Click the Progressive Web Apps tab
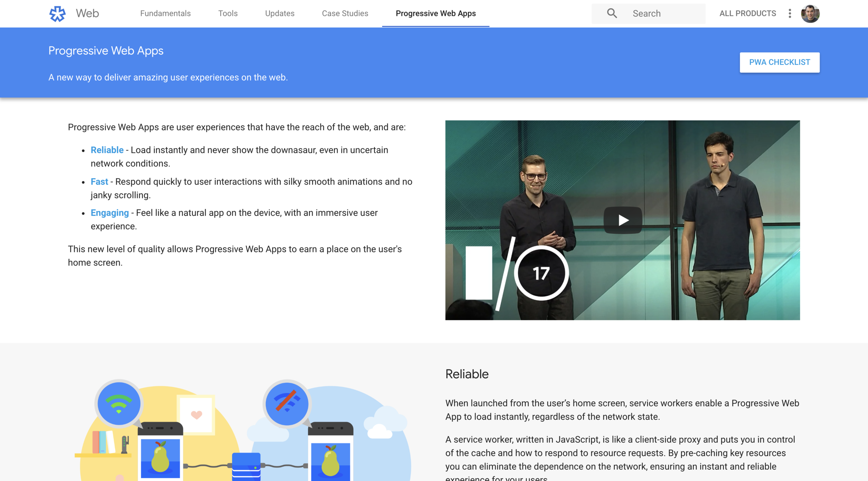Image resolution: width=868 pixels, height=481 pixels. tap(435, 14)
